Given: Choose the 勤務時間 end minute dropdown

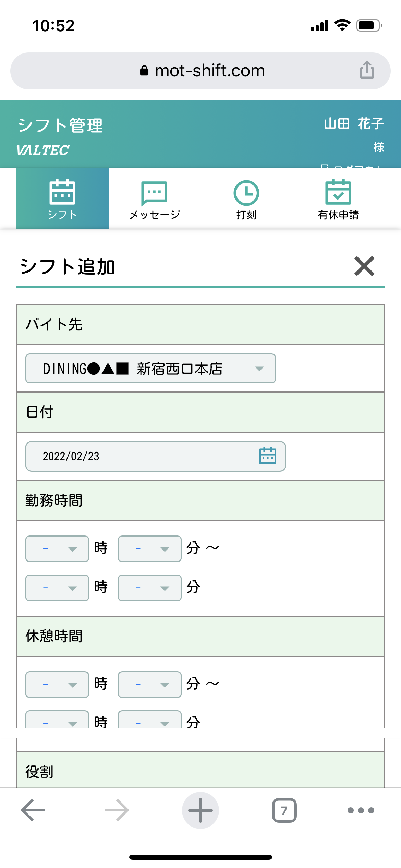Looking at the screenshot, I should [x=149, y=588].
